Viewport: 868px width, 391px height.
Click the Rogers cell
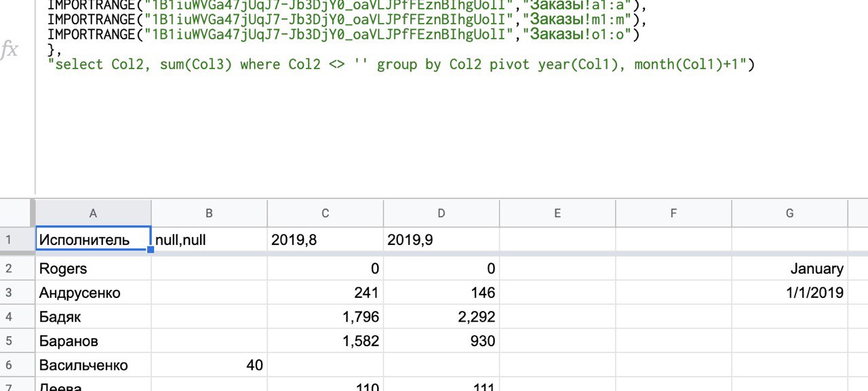point(93,269)
